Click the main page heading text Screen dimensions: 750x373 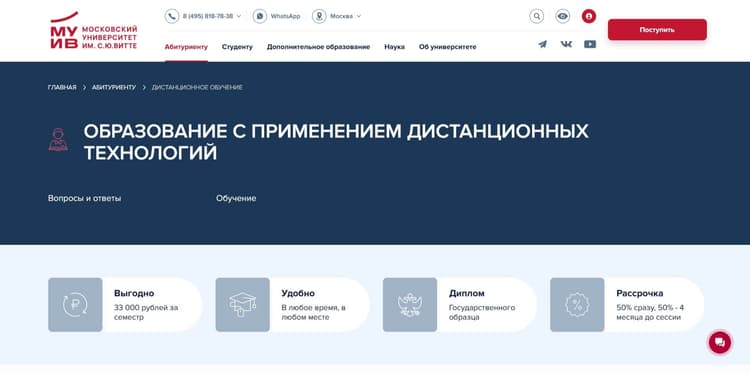pos(336,142)
